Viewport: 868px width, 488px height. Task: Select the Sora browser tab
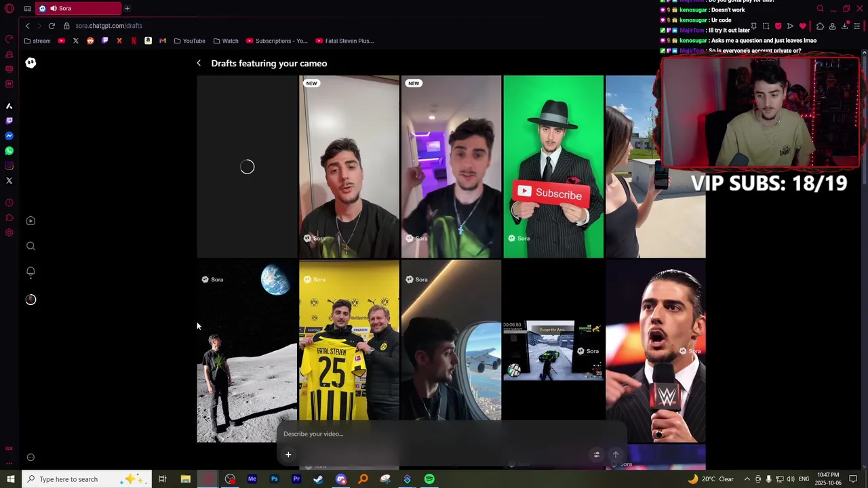click(x=79, y=8)
